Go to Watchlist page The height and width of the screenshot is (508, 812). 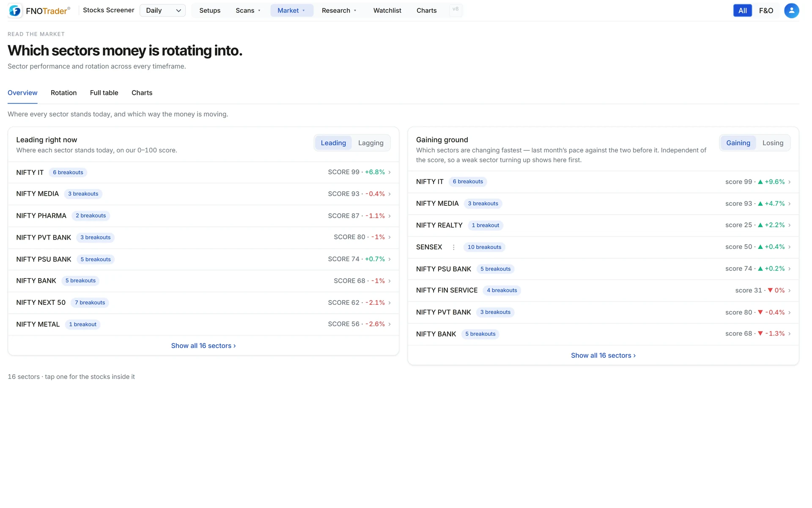pos(387,11)
